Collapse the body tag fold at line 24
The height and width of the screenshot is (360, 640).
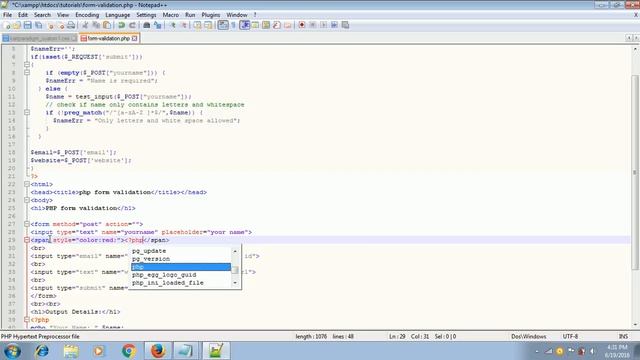pos(27,200)
